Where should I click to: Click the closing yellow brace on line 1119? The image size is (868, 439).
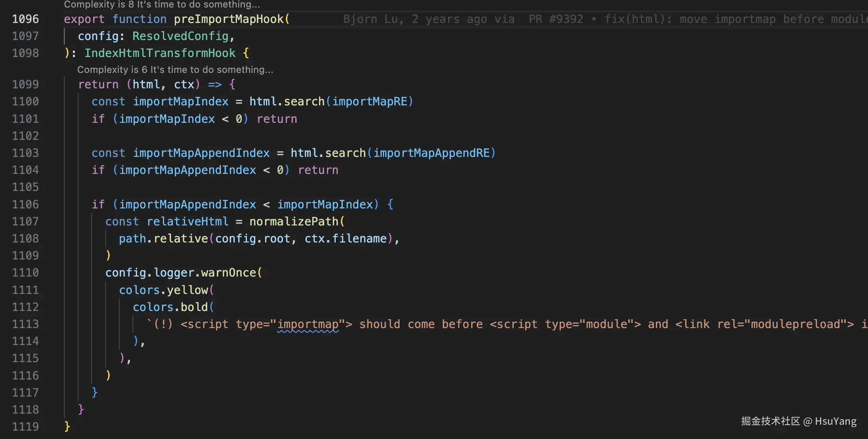tap(67, 427)
